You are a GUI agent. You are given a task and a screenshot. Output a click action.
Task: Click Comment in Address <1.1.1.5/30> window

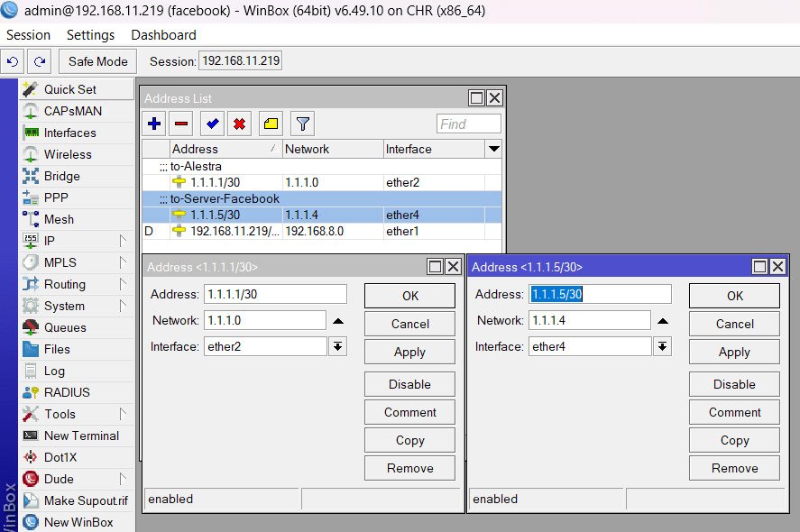pos(734,412)
